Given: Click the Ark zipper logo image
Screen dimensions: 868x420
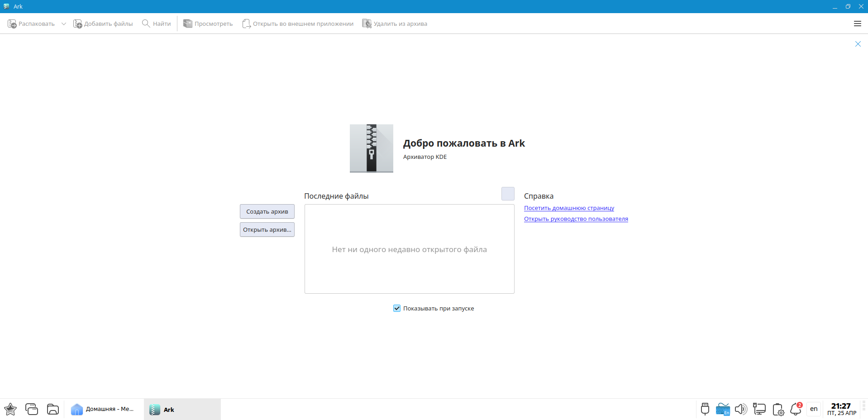Looking at the screenshot, I should (x=371, y=148).
